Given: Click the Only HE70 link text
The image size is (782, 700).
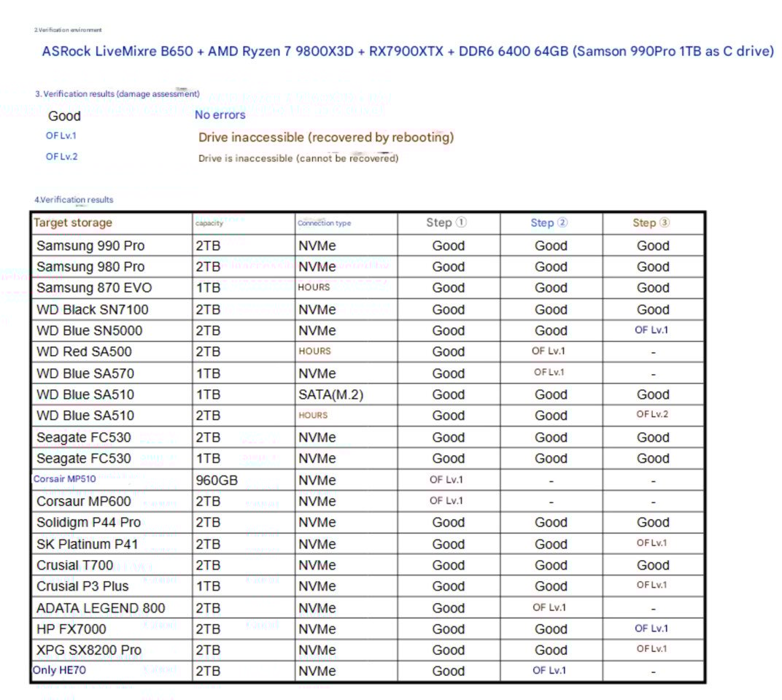Looking at the screenshot, I should pyautogui.click(x=59, y=670).
